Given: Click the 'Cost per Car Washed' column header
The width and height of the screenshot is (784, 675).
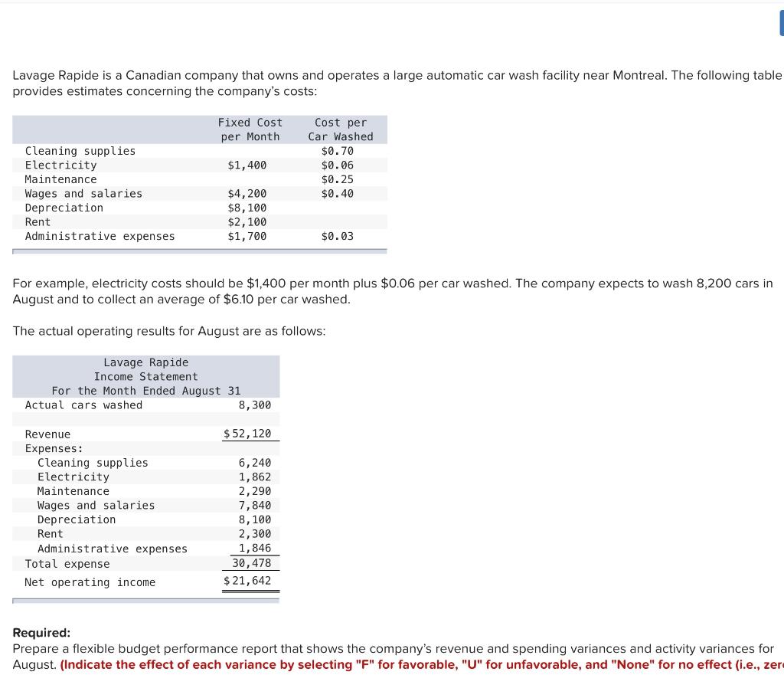Looking at the screenshot, I should point(341,129).
